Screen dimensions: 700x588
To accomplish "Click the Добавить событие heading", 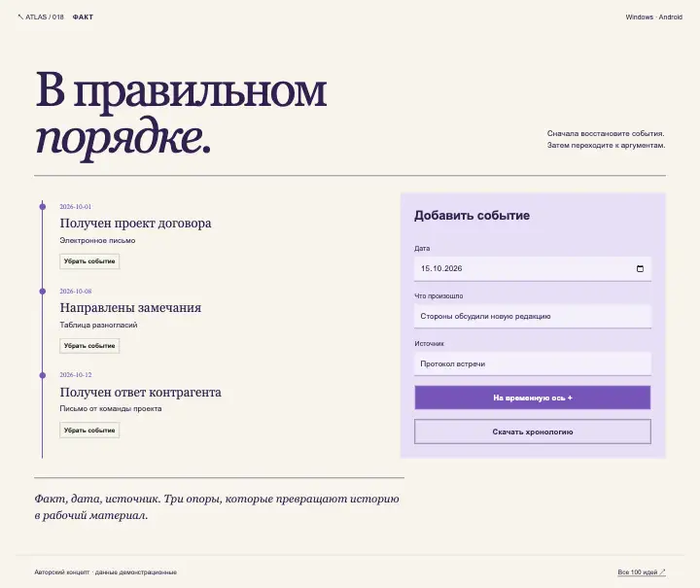I will click(472, 216).
